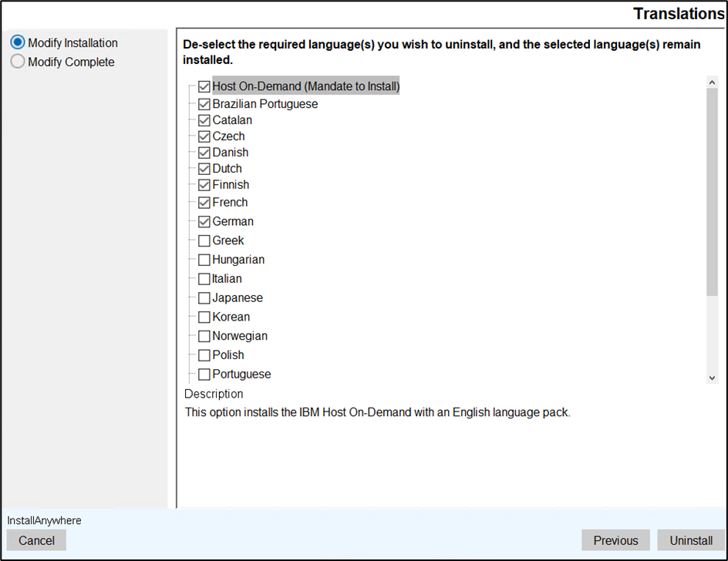This screenshot has width=728, height=561.
Task: Click the Uninstall button
Action: click(x=690, y=540)
